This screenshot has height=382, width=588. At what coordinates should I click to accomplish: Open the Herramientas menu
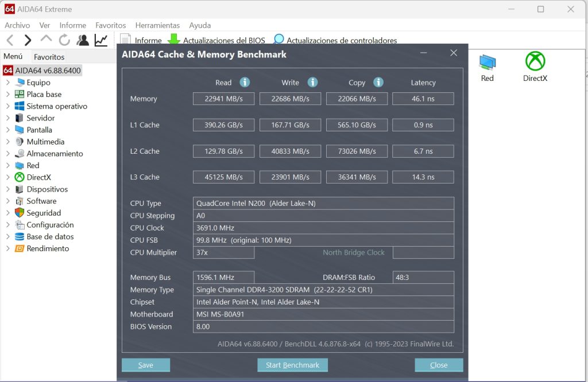click(x=157, y=25)
